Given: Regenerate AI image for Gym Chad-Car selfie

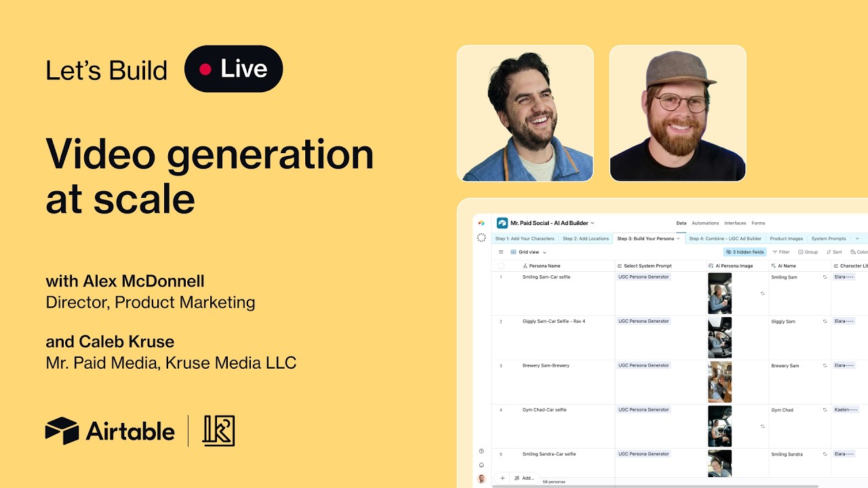Looking at the screenshot, I should coord(763,426).
